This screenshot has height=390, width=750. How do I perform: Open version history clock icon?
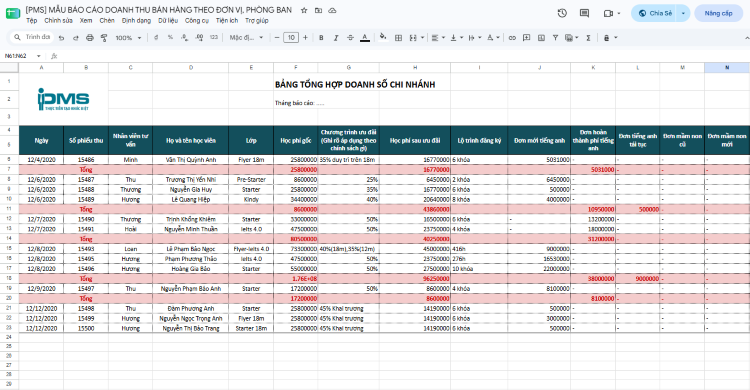pyautogui.click(x=562, y=13)
